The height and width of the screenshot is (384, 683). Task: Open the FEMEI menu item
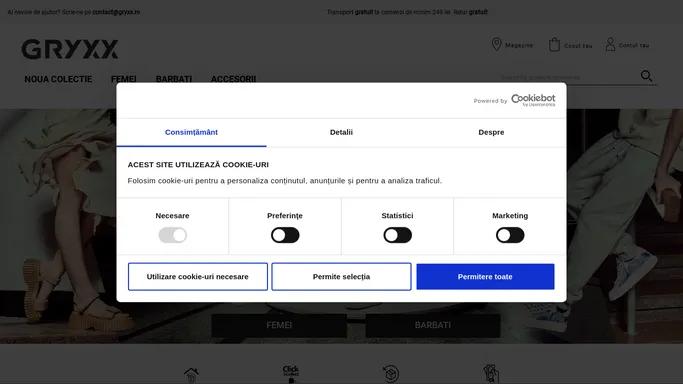coord(124,79)
